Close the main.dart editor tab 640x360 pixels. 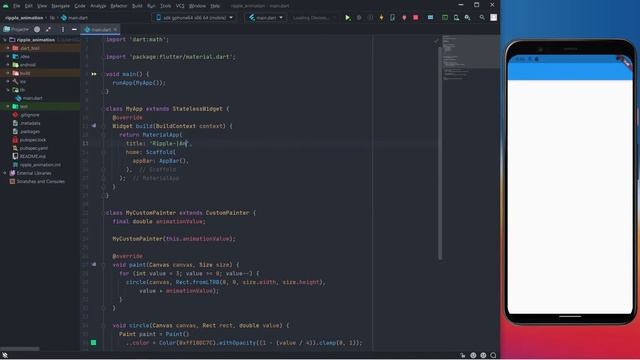(x=115, y=29)
